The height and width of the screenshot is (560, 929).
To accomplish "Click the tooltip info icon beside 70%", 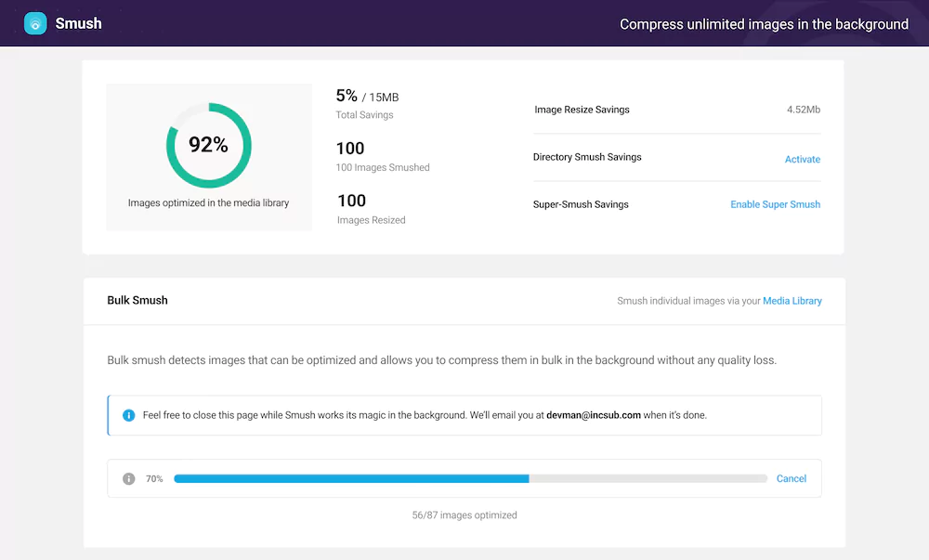I will pos(129,478).
